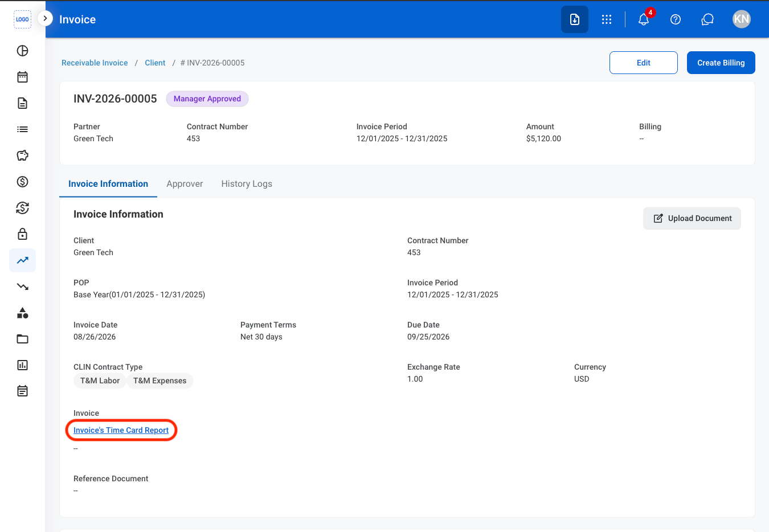The height and width of the screenshot is (532, 769).
Task: Select the bar chart report icon
Action: coord(23,365)
